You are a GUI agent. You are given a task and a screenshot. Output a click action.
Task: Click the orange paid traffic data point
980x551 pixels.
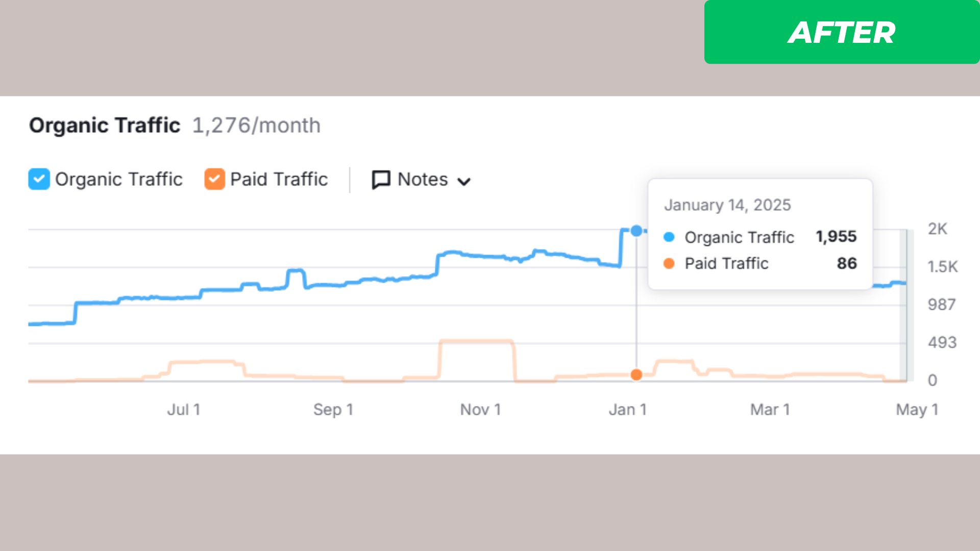tap(636, 375)
